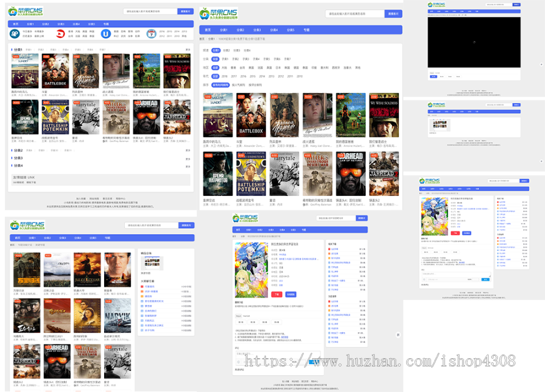Open the Jarhead poster on the topic page
The height and width of the screenshot is (392, 545).
click(57, 361)
